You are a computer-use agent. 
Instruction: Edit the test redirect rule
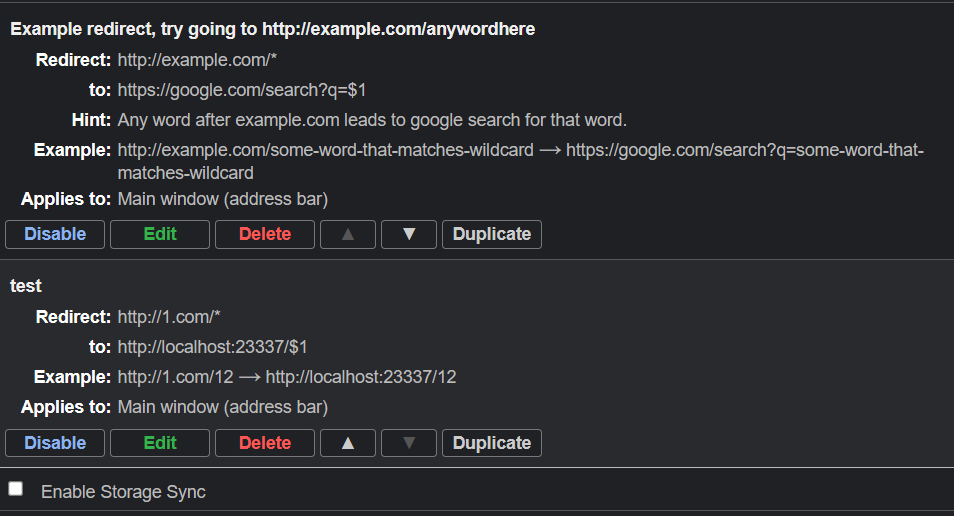(160, 443)
